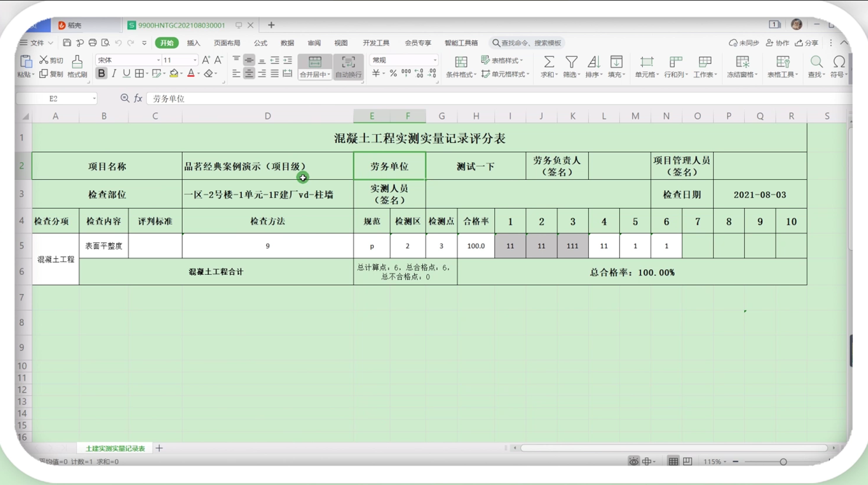Click the percent style icon

click(x=393, y=73)
